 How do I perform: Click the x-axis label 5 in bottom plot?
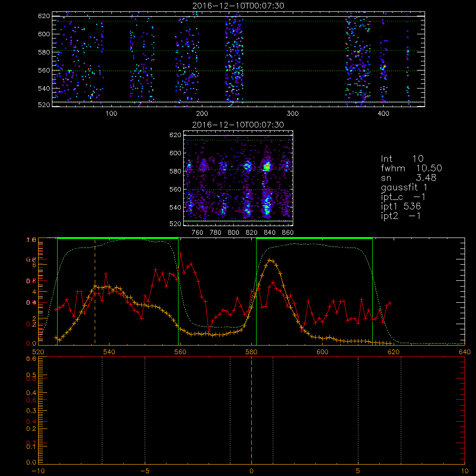[358, 471]
